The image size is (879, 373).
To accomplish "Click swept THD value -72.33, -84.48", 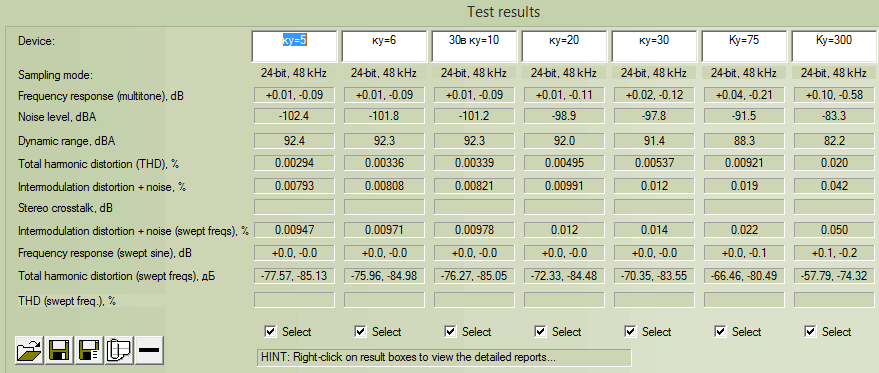I will pyautogui.click(x=565, y=275).
